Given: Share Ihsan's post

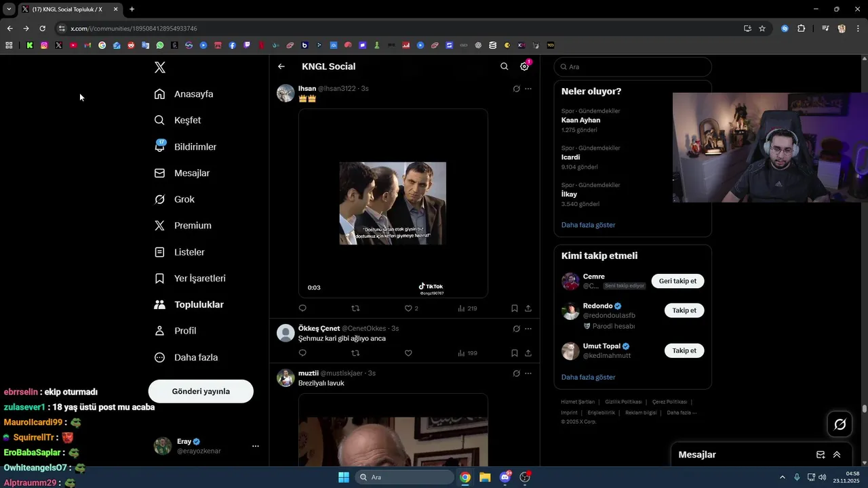Looking at the screenshot, I should tap(528, 308).
